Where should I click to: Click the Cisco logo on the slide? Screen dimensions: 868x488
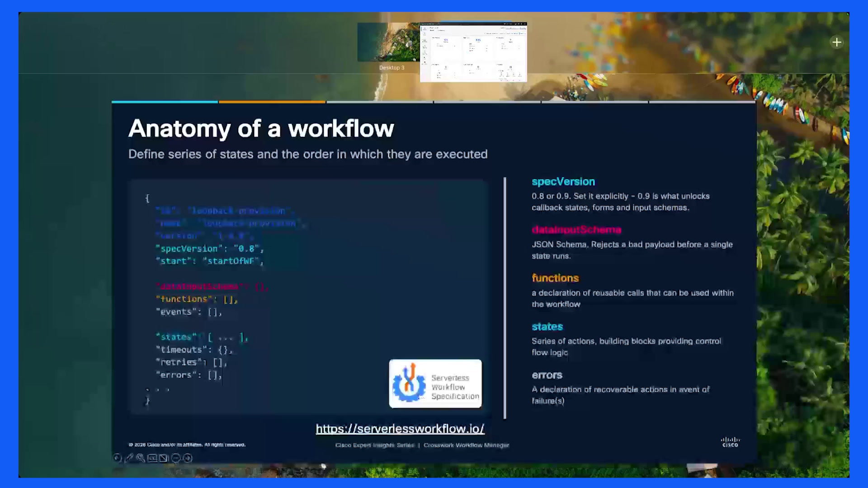730,442
